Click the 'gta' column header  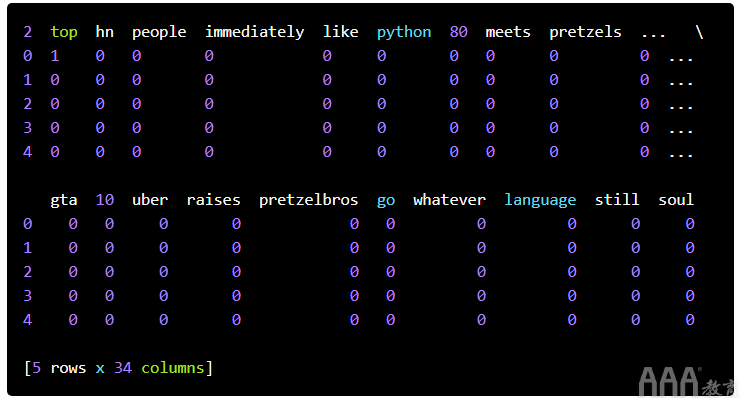coord(64,200)
